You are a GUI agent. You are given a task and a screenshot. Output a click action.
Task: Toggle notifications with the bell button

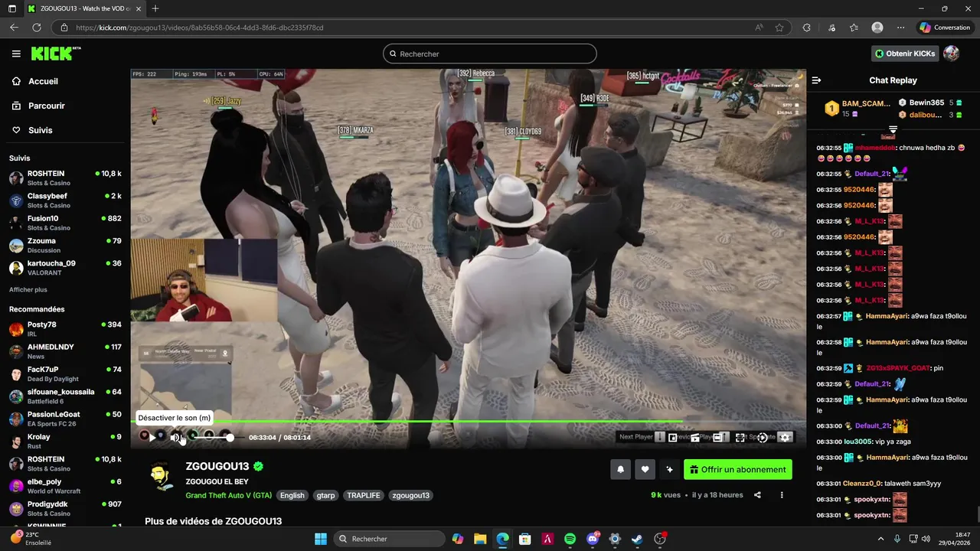pos(621,469)
